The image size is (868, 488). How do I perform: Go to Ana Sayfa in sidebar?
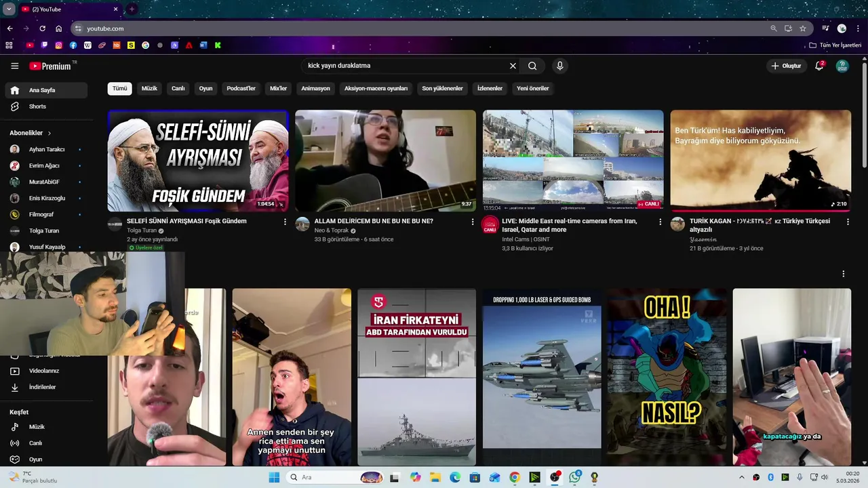point(46,90)
